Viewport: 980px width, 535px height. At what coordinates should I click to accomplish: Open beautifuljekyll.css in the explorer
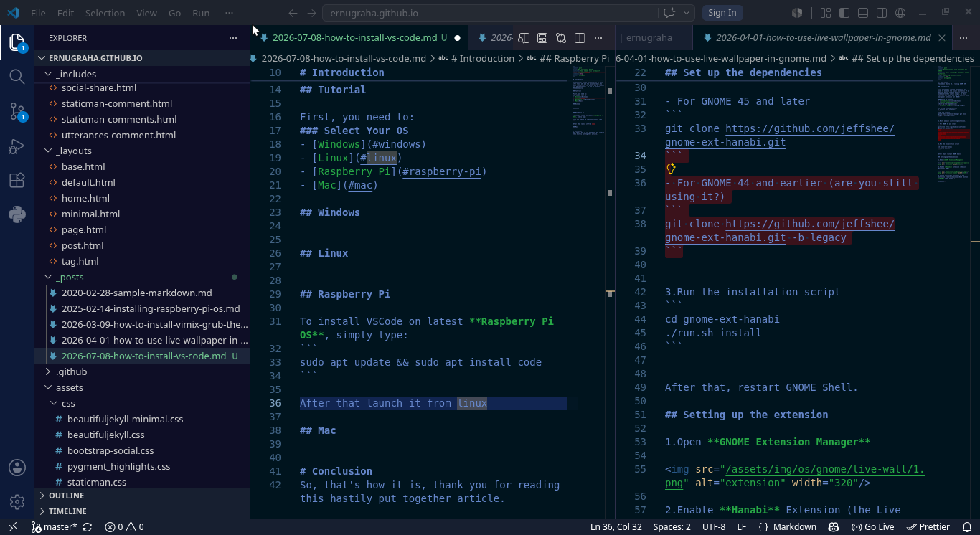tap(142, 435)
